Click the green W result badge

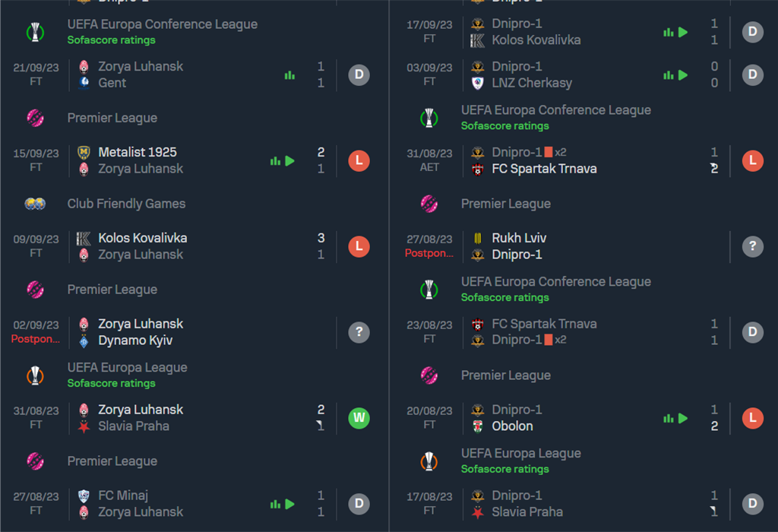pos(359,418)
